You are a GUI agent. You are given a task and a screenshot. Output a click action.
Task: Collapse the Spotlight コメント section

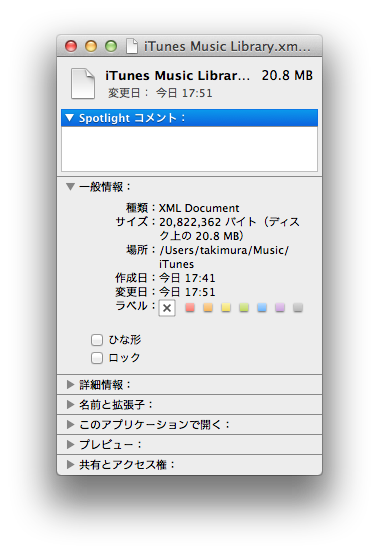click(x=70, y=118)
